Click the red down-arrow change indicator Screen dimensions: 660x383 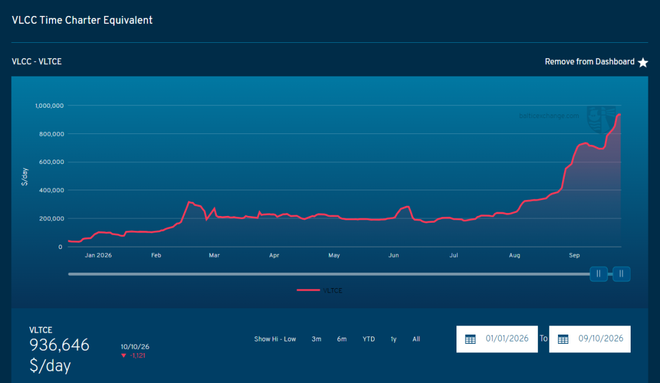[123, 356]
